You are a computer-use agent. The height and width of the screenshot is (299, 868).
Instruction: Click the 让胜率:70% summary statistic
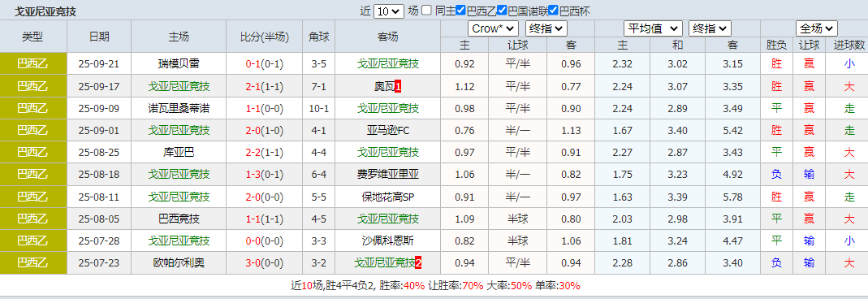[456, 286]
